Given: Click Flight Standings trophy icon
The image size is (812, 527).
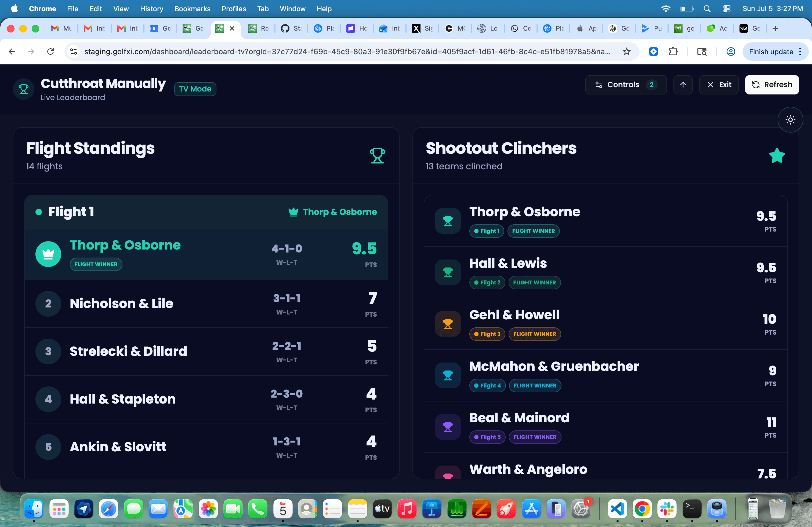Looking at the screenshot, I should 377,156.
